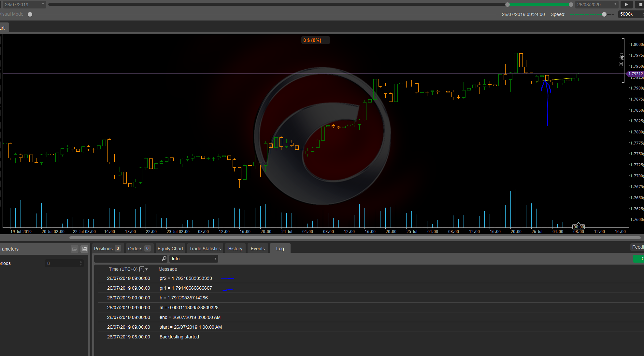Click the save parameters icon
This screenshot has width=644, height=356.
click(84, 249)
